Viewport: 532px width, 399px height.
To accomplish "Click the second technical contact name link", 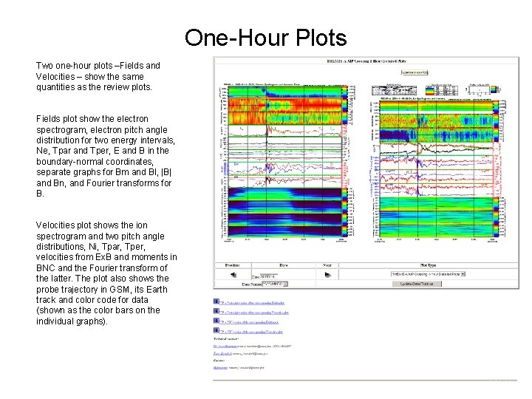I will [x=222, y=353].
